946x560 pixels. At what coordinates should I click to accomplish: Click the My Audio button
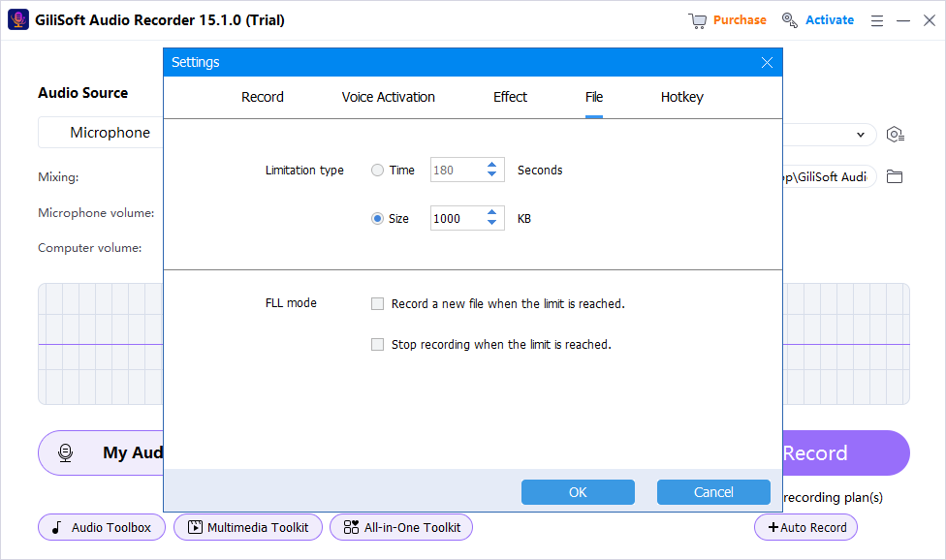pos(101,452)
